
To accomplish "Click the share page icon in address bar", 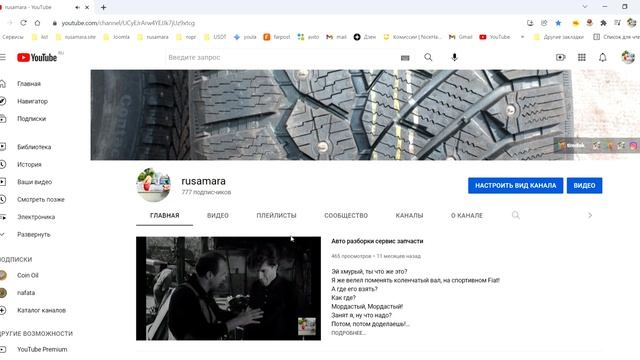I will (x=544, y=23).
